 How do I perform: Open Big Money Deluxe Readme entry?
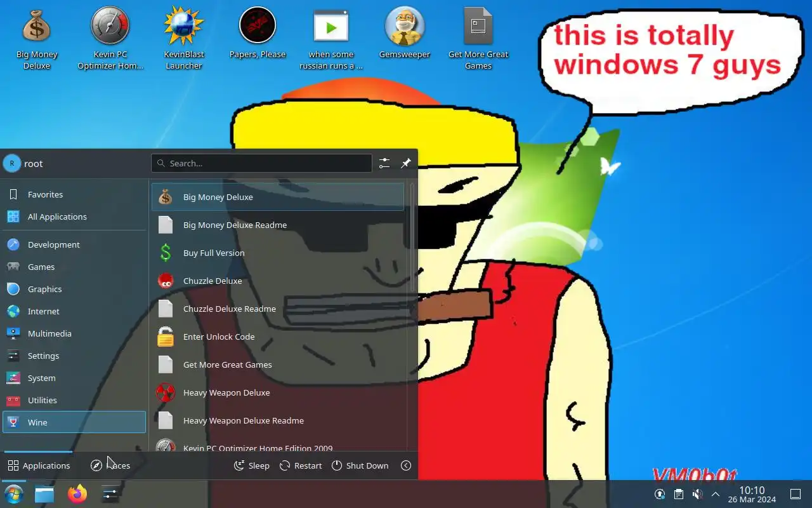click(x=278, y=225)
